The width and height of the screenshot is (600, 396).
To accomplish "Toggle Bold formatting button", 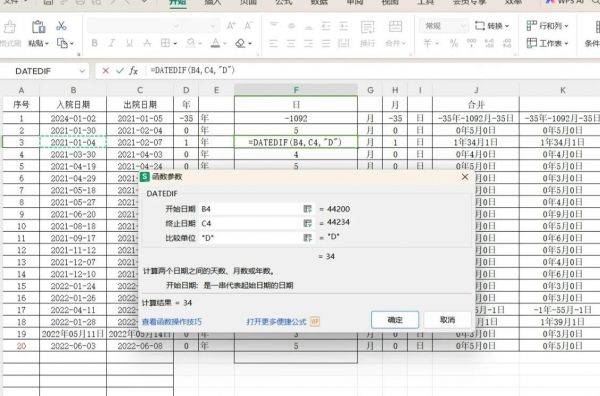I will pyautogui.click(x=94, y=43).
